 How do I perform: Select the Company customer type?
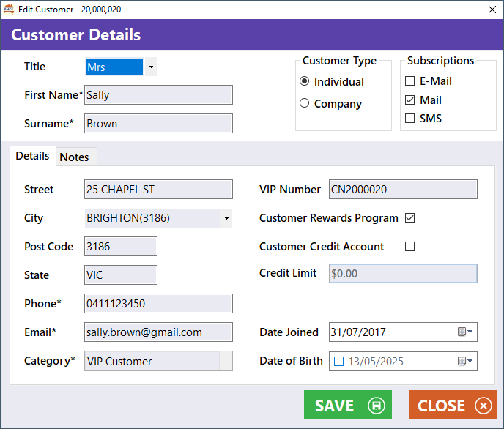[305, 103]
